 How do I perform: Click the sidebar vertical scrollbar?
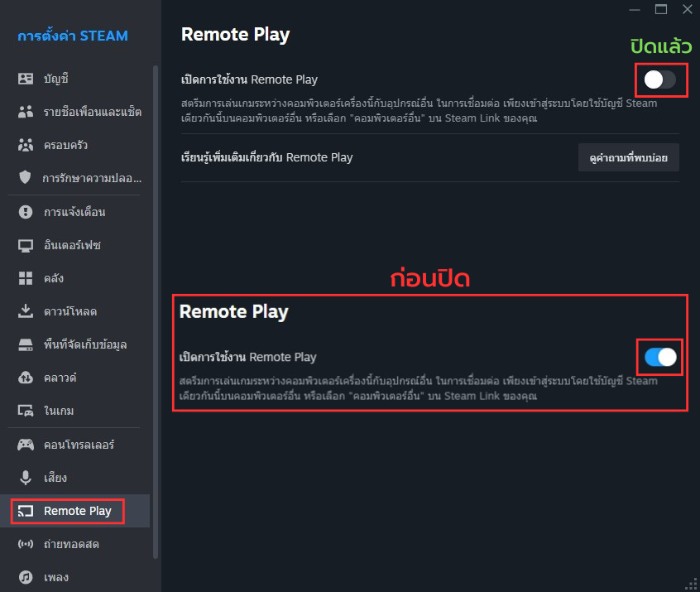pos(156,248)
